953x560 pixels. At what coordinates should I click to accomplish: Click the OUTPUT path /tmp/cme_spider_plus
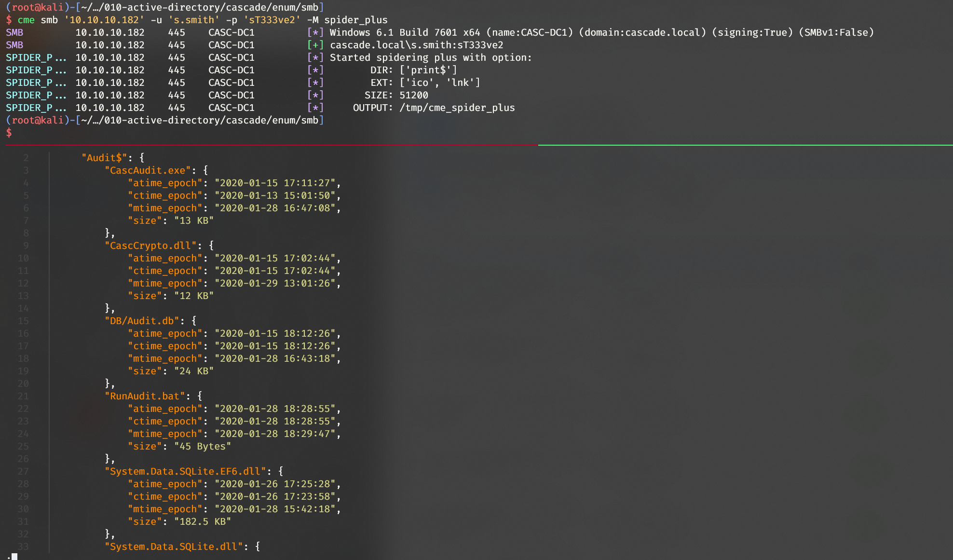click(x=457, y=108)
